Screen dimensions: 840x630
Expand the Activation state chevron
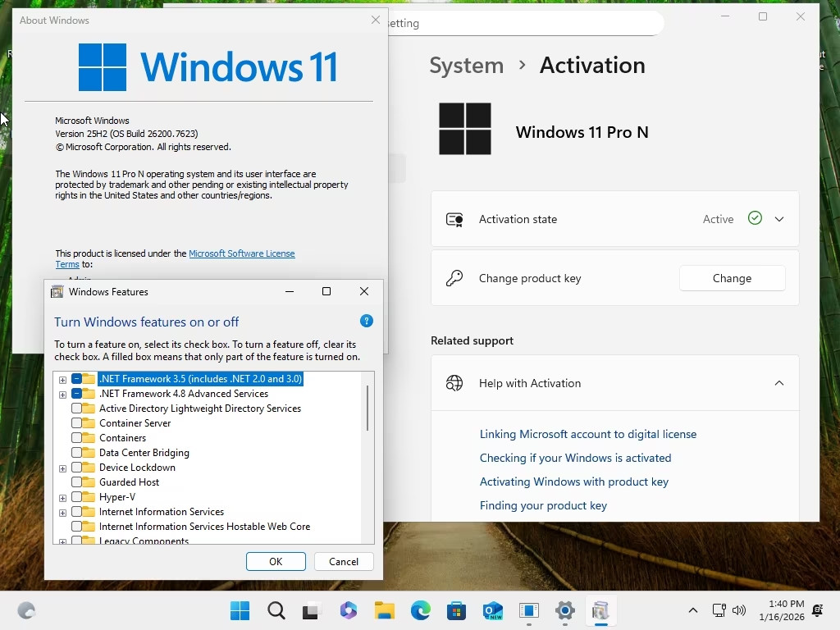tap(779, 219)
